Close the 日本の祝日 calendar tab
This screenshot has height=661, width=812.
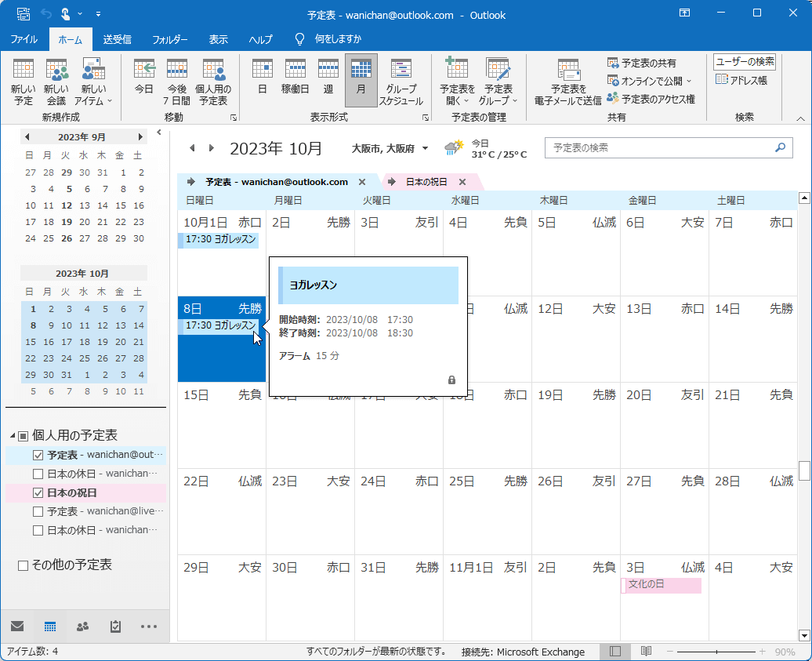coord(462,182)
